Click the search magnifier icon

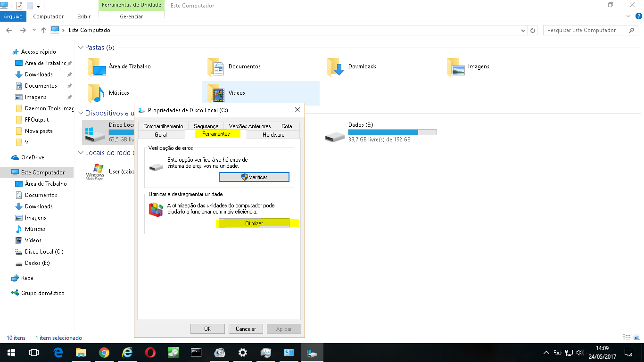pos(632,30)
